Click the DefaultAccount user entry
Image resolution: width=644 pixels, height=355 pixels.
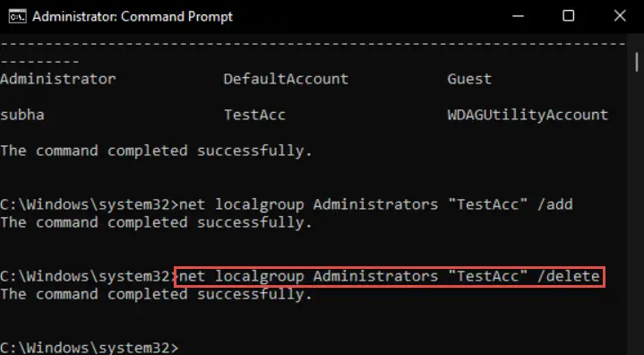[x=286, y=79]
